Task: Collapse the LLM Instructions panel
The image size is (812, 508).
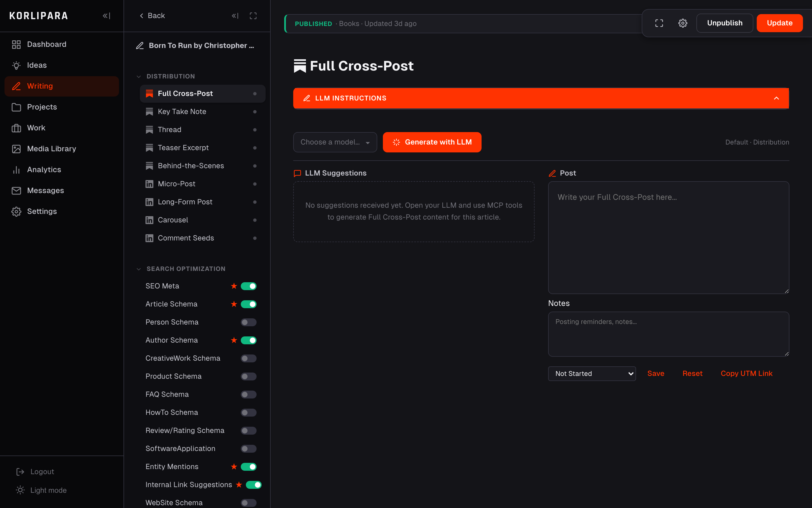Action: [541, 98]
